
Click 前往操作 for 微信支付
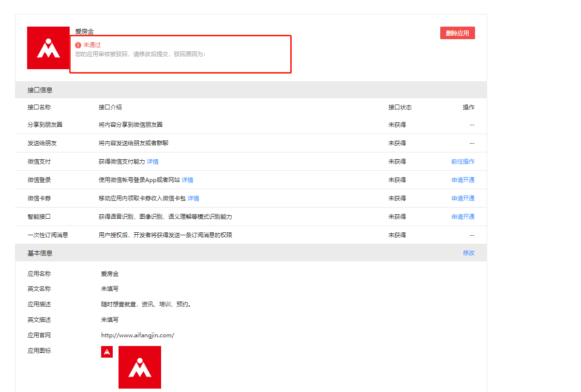(463, 162)
